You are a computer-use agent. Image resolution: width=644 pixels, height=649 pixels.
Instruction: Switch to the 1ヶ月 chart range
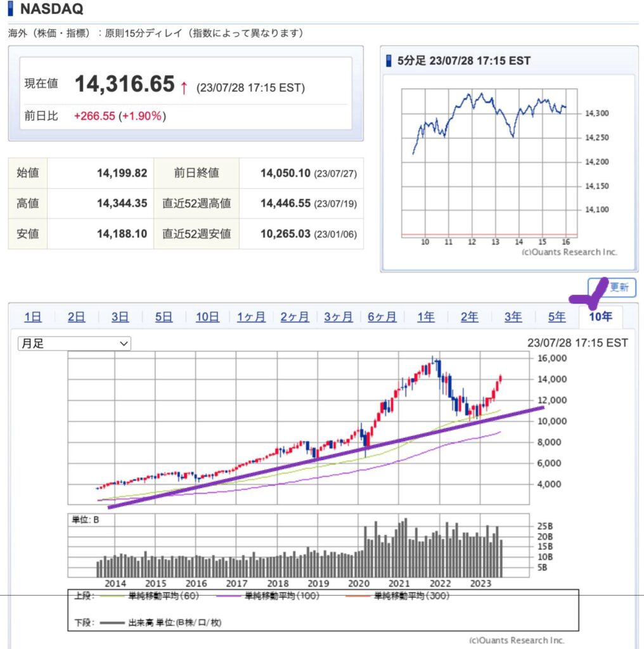pyautogui.click(x=251, y=317)
